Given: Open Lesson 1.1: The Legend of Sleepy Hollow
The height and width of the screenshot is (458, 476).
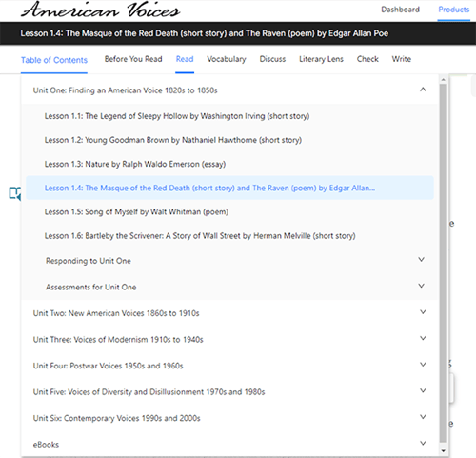Looking at the screenshot, I should point(177,116).
